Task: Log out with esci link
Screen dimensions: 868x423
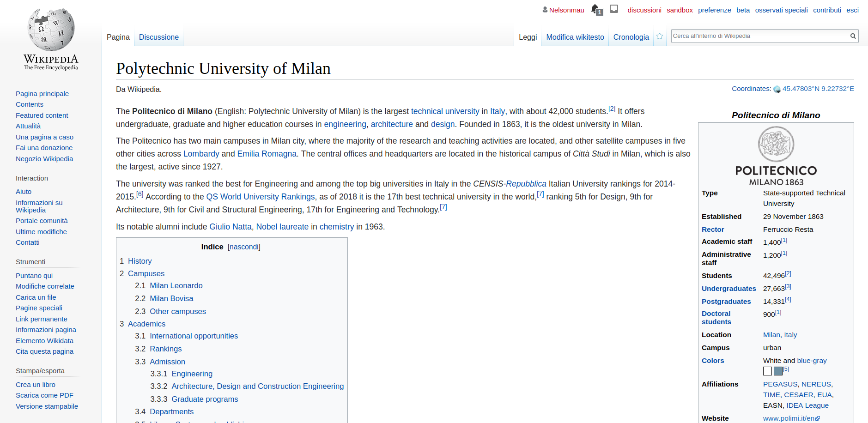Action: click(x=852, y=10)
